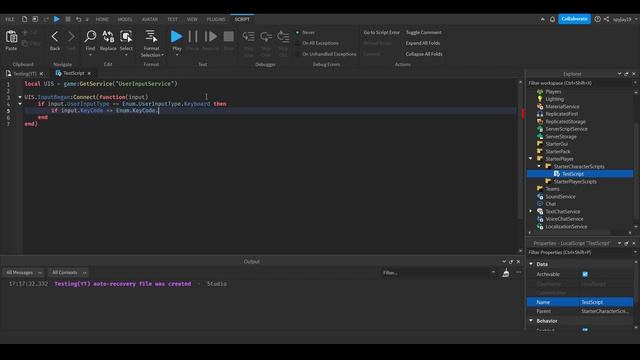
Task: Select On Unhandled Exceptions option
Action: click(x=326, y=54)
